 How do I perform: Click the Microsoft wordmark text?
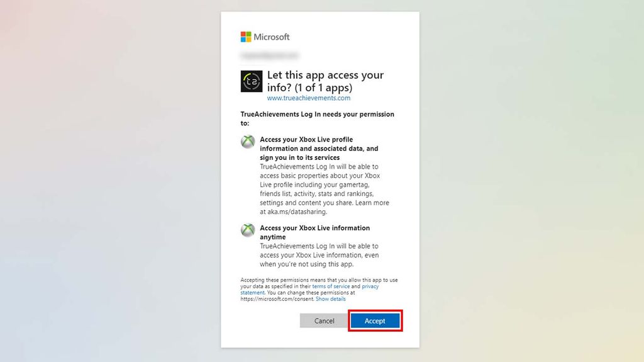coord(272,37)
